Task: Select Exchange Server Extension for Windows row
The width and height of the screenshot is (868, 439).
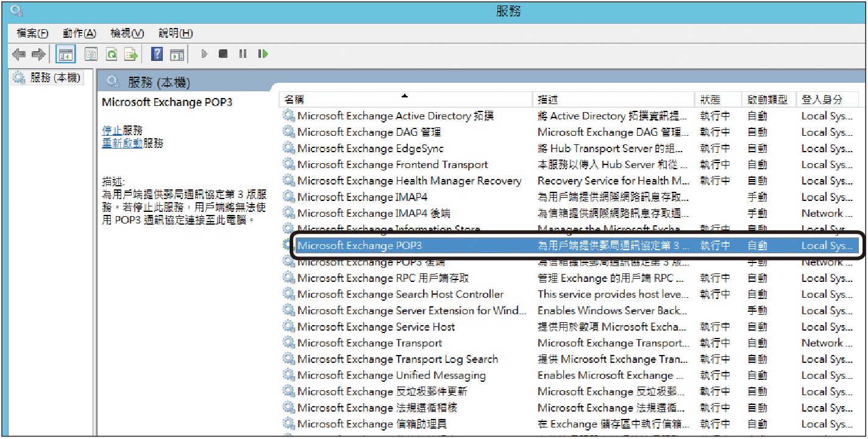Action: tap(571, 311)
